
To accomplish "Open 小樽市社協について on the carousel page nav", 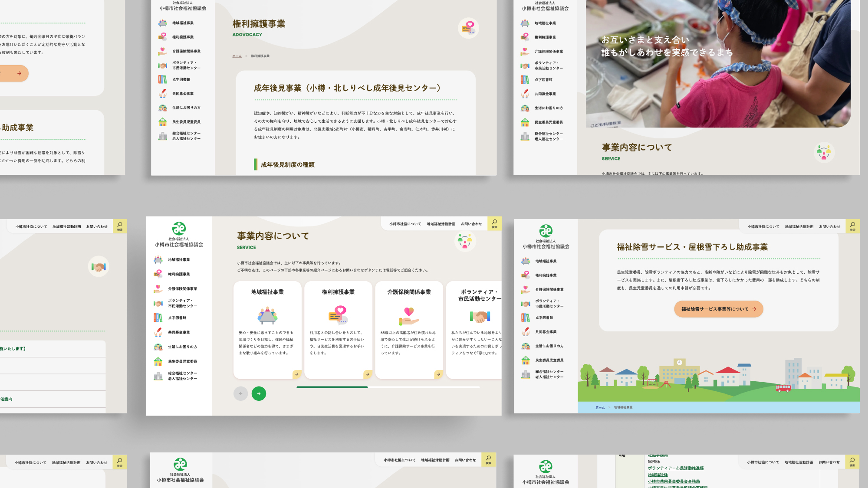I will pyautogui.click(x=405, y=224).
